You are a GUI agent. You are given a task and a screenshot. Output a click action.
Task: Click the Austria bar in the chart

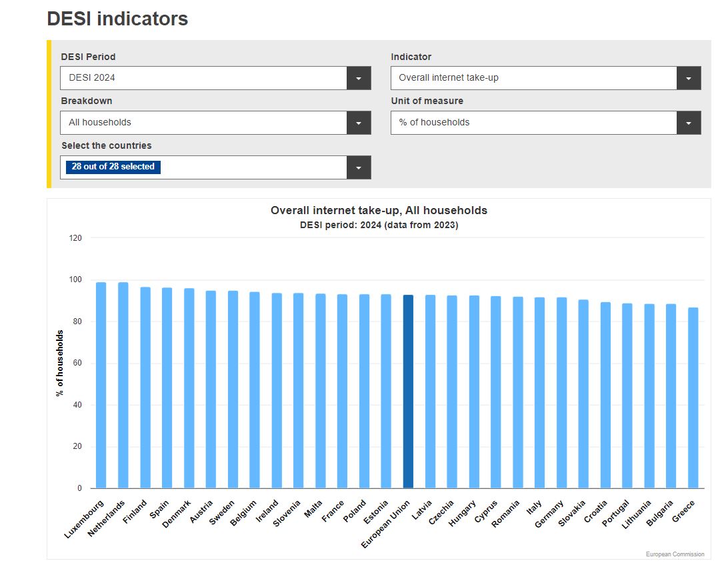[x=211, y=390]
